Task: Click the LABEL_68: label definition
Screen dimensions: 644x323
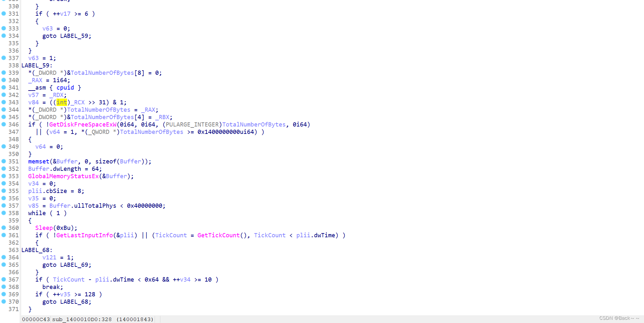Action: coord(37,250)
